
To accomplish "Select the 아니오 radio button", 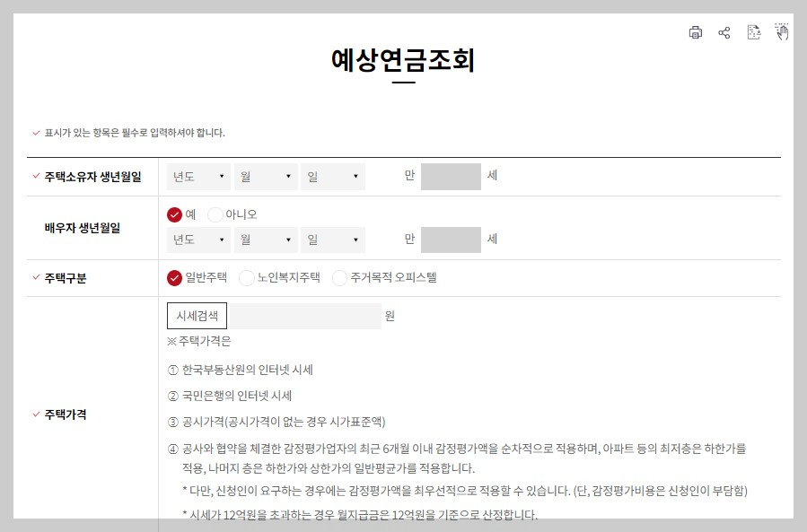I will (x=215, y=215).
